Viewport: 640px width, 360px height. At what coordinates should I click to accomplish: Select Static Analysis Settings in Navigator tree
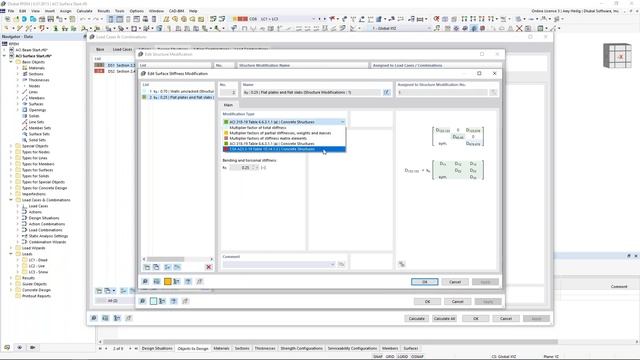(48, 236)
